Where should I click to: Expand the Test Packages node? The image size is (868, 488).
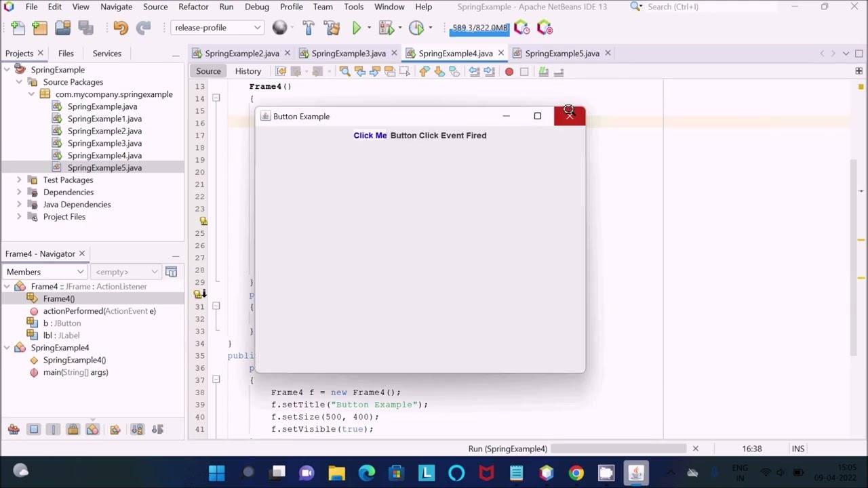point(19,180)
